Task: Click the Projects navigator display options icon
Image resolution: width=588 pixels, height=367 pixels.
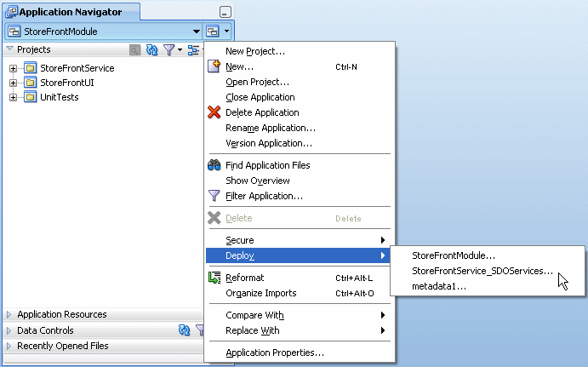Action: click(193, 50)
